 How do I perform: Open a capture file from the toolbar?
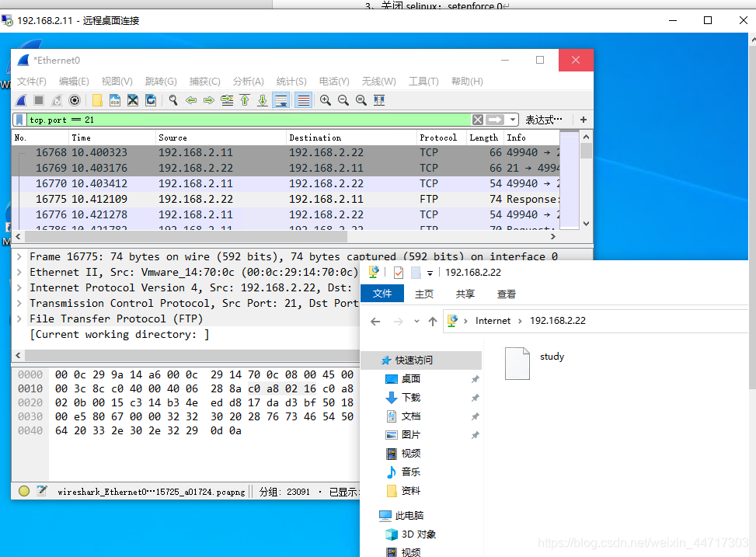[x=97, y=100]
